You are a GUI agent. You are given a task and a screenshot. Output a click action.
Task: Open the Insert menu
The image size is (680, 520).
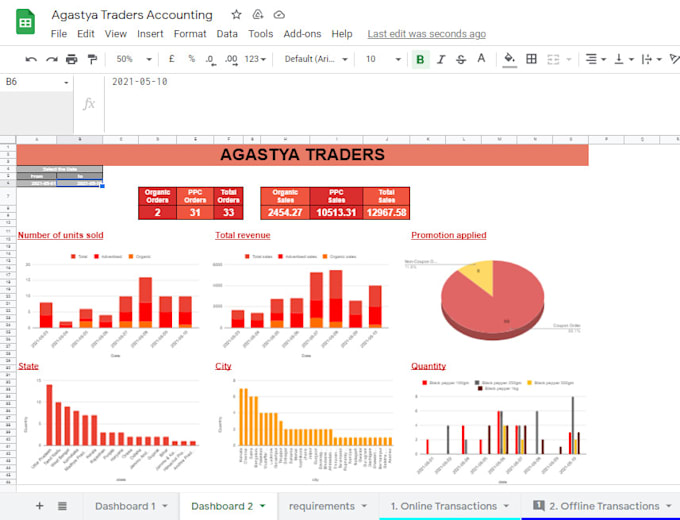(150, 34)
